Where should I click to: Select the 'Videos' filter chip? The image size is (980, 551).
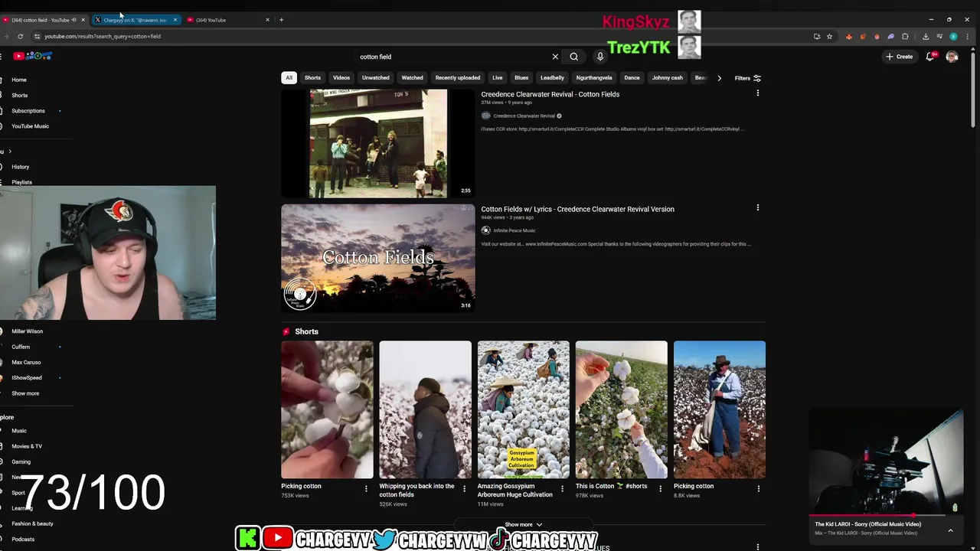341,78
